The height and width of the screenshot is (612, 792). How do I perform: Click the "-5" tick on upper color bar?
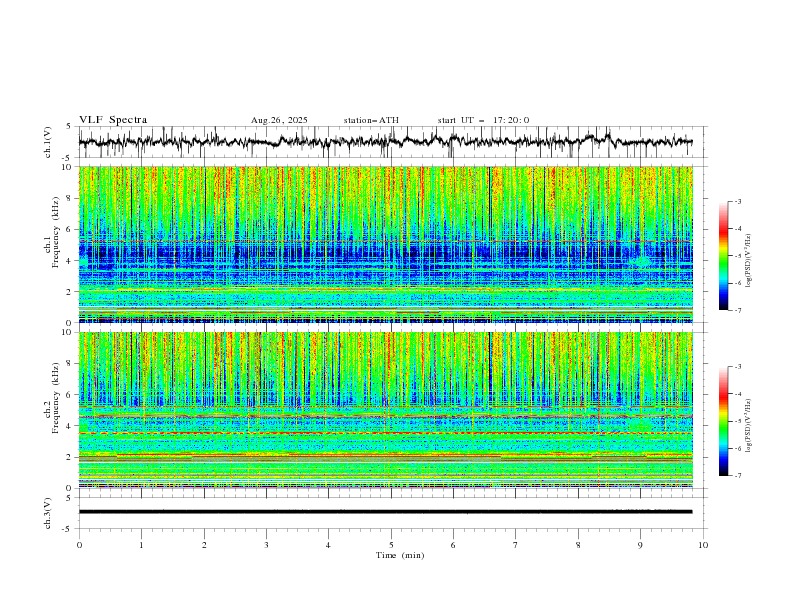pyautogui.click(x=738, y=256)
